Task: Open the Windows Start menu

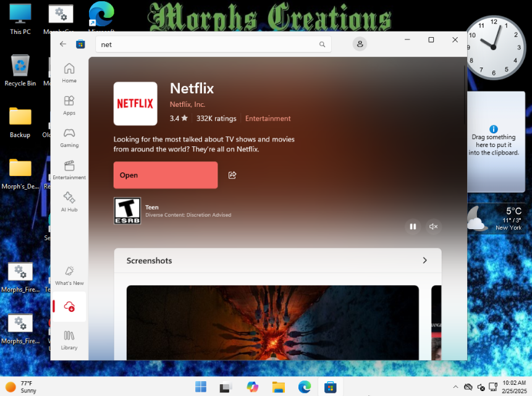Action: point(201,387)
